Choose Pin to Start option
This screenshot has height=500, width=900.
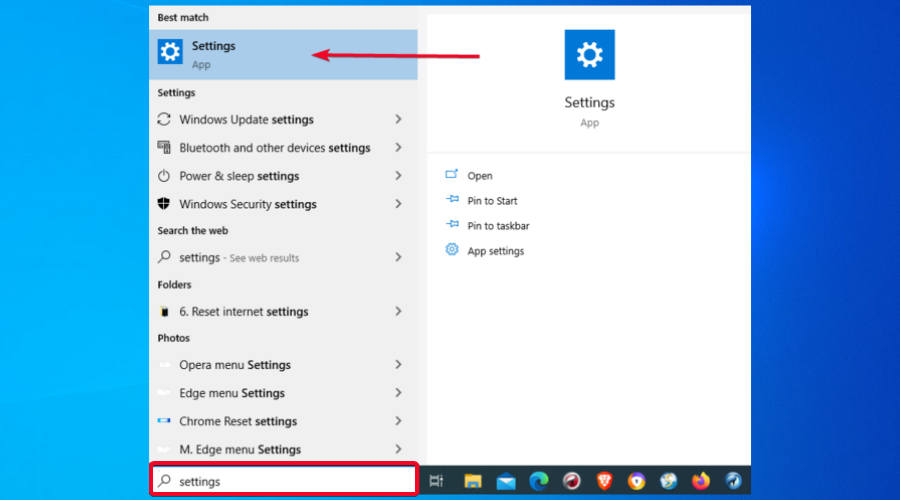[x=492, y=201]
